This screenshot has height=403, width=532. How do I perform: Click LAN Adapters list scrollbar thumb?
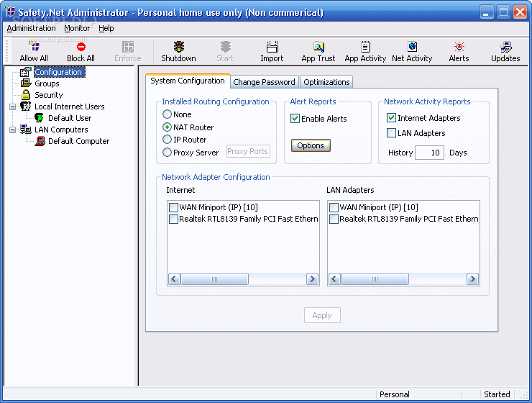click(375, 279)
